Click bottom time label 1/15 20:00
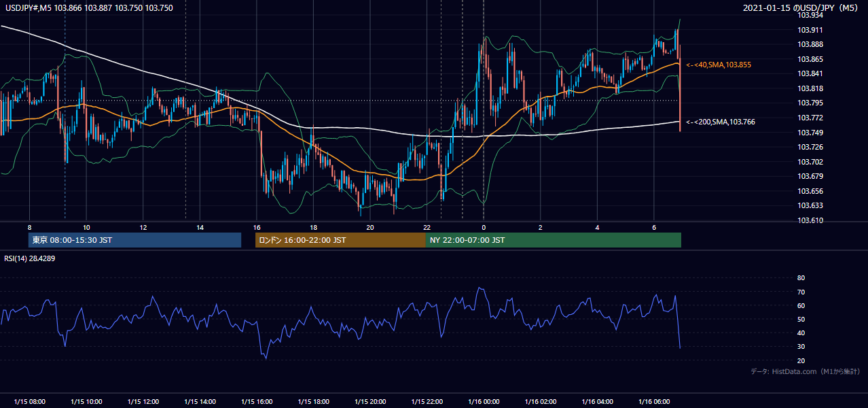Screen dimensions: 868x408 (x=370, y=401)
